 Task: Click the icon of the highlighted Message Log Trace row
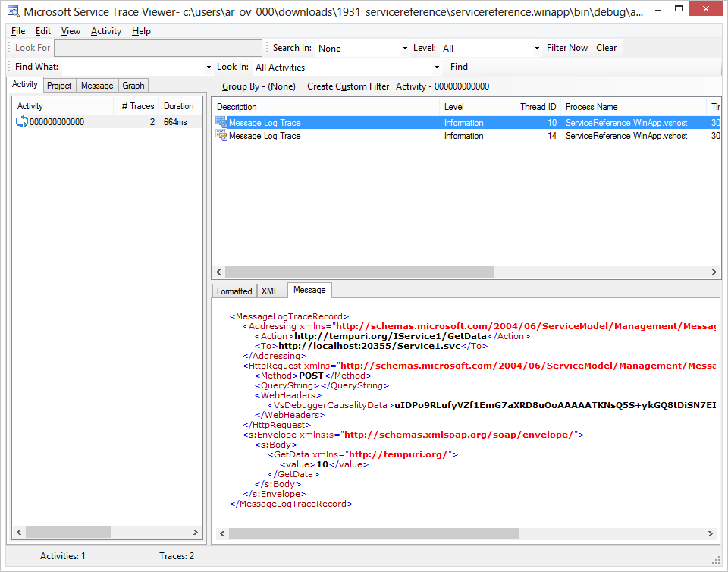[x=221, y=123]
